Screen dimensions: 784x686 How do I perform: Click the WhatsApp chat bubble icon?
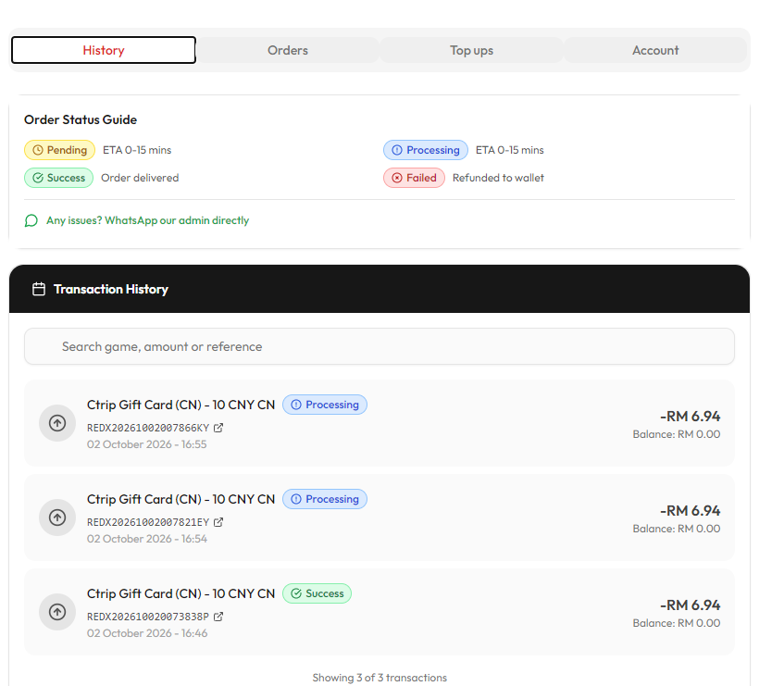pos(31,220)
